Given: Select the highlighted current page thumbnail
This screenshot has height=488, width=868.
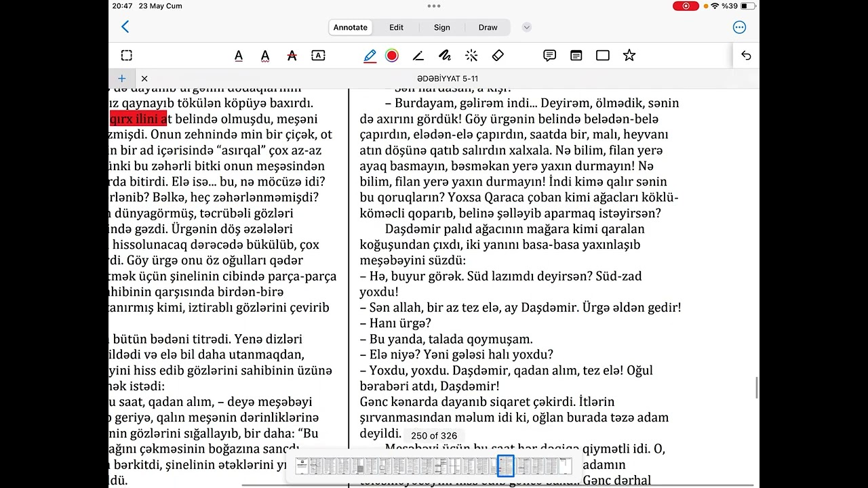Looking at the screenshot, I should point(506,466).
